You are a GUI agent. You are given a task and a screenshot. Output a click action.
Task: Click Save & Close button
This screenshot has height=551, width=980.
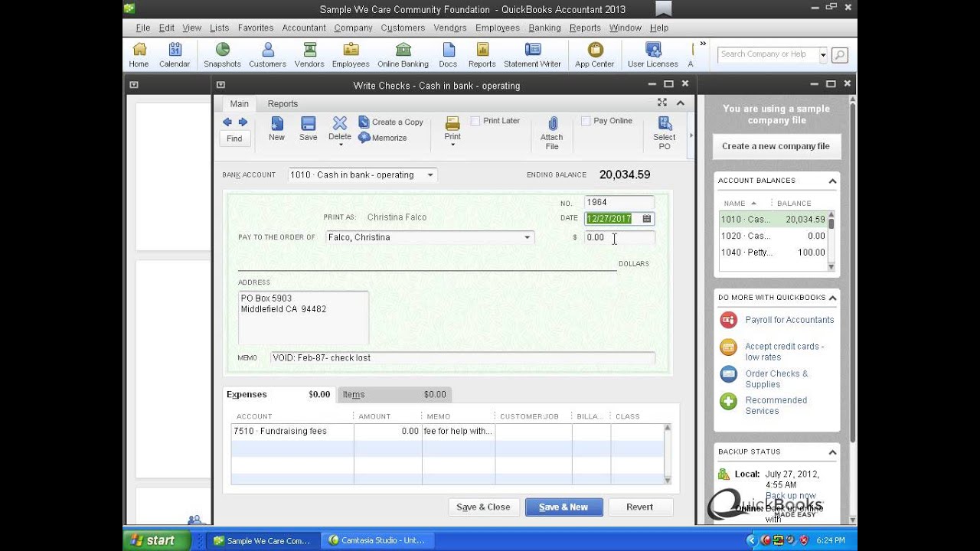point(483,507)
